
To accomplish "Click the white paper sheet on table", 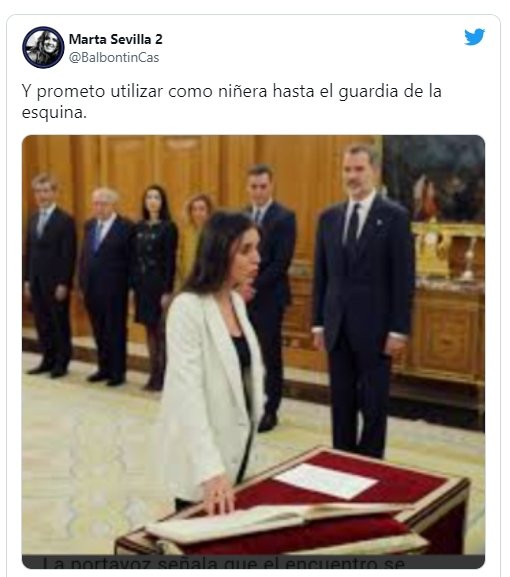I will tap(326, 480).
